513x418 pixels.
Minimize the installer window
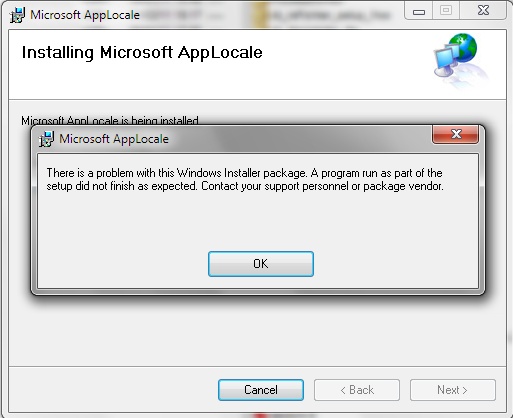click(x=419, y=11)
